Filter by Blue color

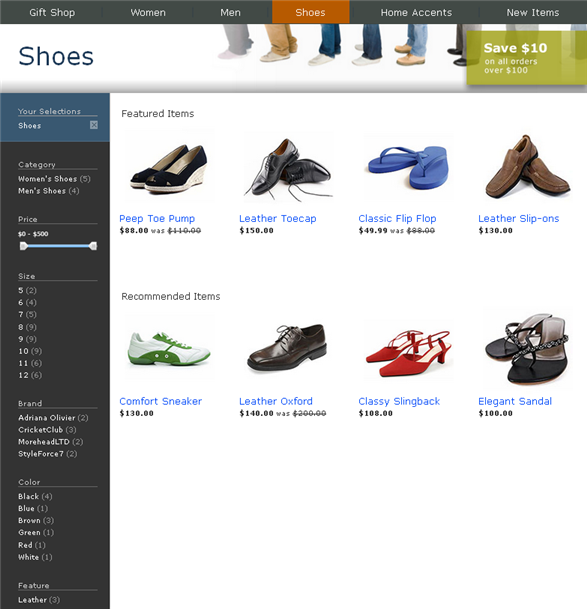(x=33, y=509)
